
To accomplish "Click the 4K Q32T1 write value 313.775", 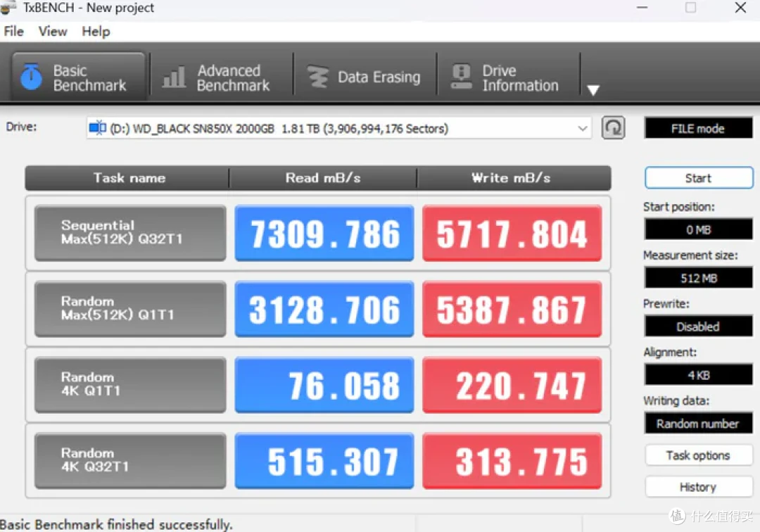I will click(x=512, y=460).
